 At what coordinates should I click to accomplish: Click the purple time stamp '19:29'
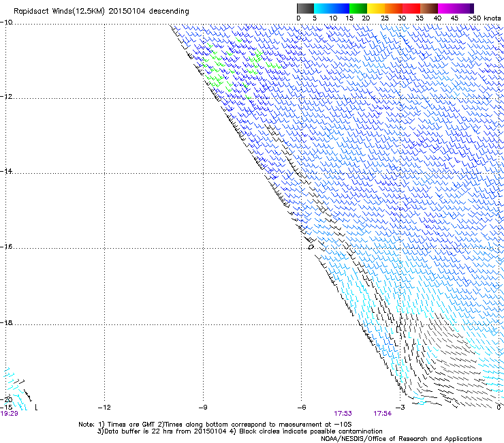(x=9, y=414)
